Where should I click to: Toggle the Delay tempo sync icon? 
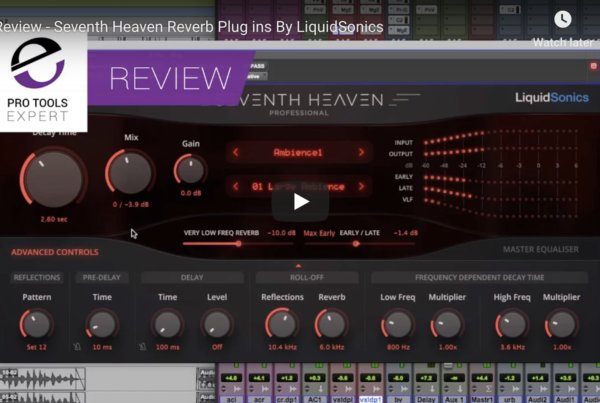click(142, 347)
